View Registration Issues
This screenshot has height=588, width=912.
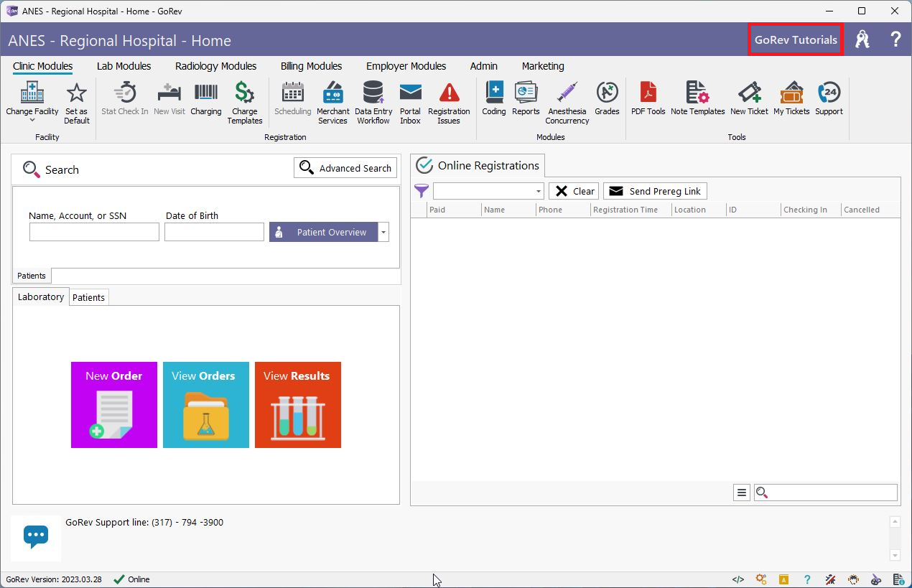click(x=449, y=103)
